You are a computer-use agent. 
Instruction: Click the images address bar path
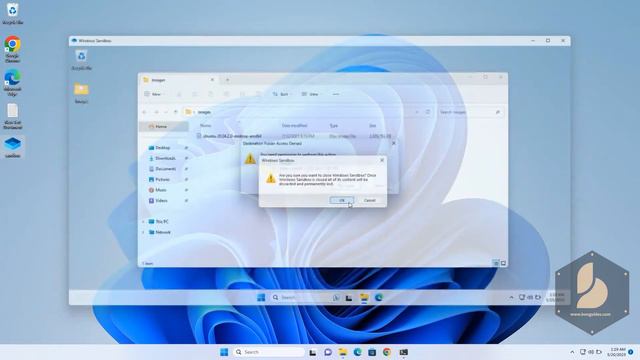pyautogui.click(x=204, y=112)
